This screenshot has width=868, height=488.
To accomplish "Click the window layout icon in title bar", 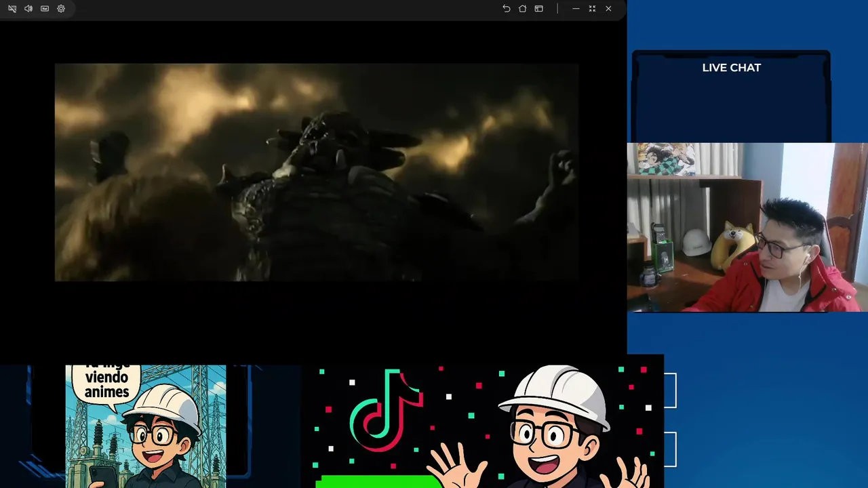I will (538, 9).
